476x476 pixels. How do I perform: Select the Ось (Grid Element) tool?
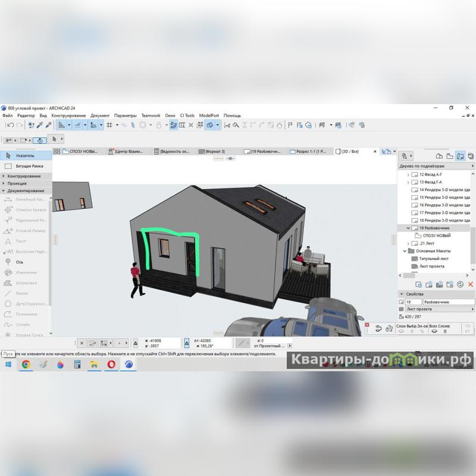pos(19,261)
